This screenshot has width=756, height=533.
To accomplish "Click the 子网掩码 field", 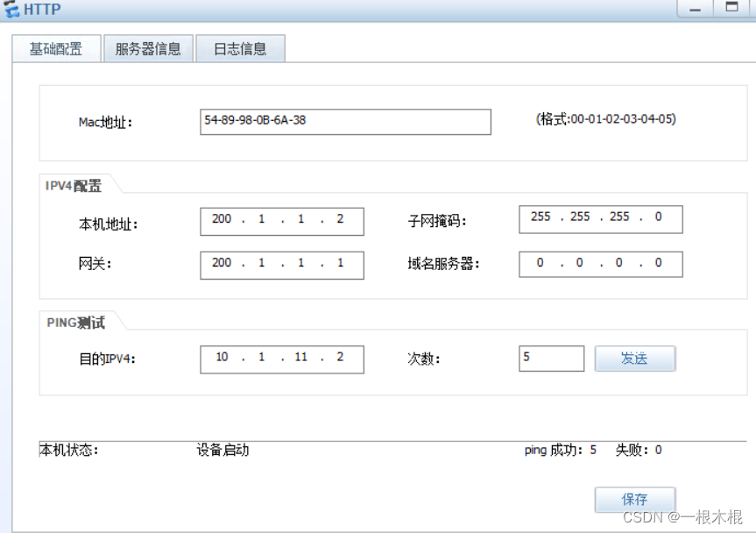I will [x=601, y=219].
